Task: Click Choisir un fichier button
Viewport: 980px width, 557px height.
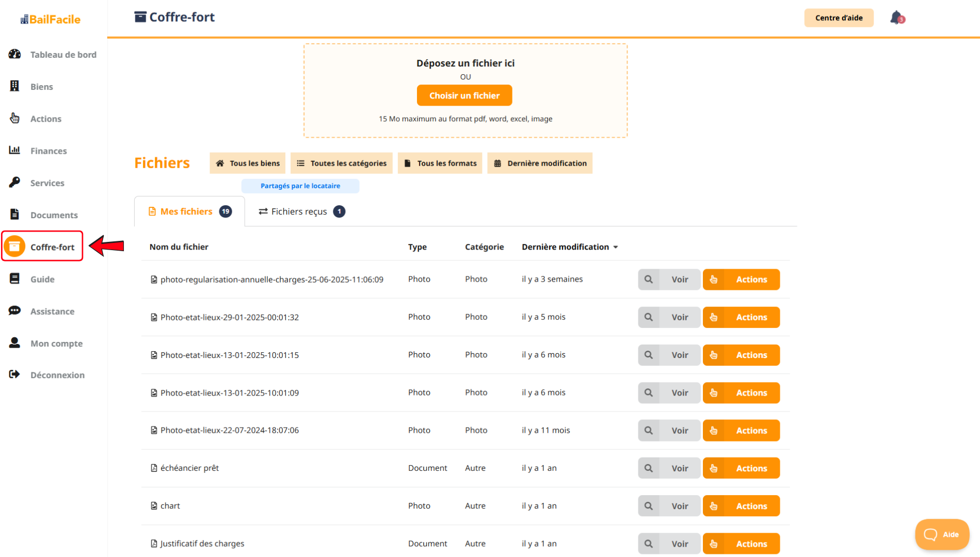Action: 464,95
